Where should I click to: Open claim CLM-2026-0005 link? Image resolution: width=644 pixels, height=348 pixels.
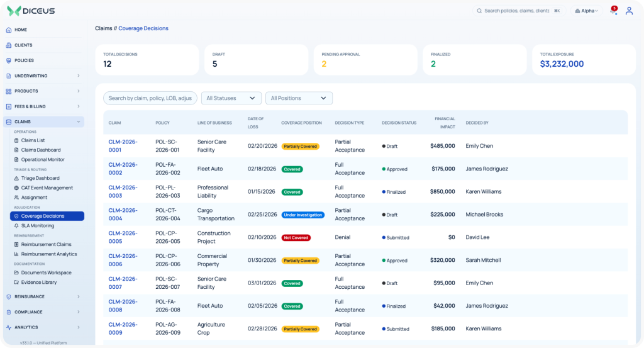pyautogui.click(x=123, y=237)
